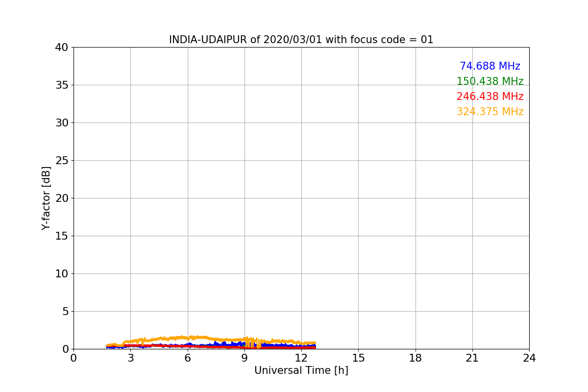Viewport: 588px width, 392px height.
Task: Select the 150.438 MHz legend label
Action: 490,81
